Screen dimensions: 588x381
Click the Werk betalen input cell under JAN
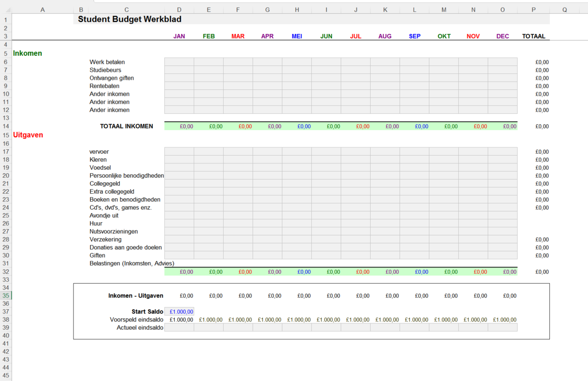(179, 62)
